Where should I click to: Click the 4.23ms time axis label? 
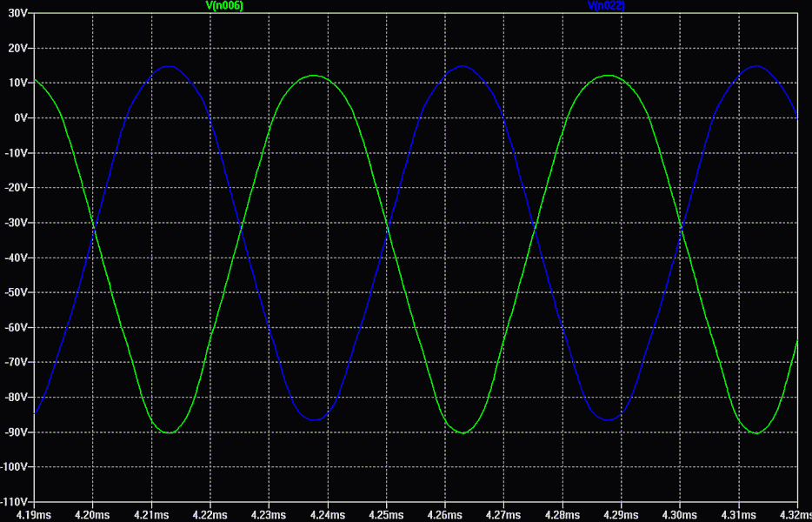coord(269,516)
